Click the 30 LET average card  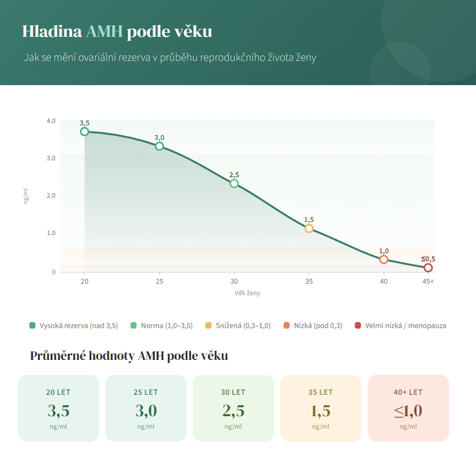point(233,408)
